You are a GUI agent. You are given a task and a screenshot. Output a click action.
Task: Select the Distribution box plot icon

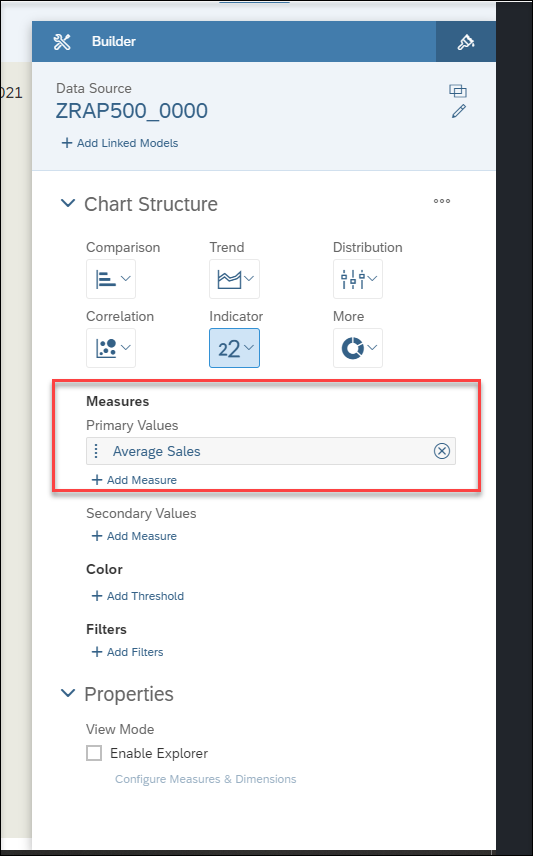point(358,279)
